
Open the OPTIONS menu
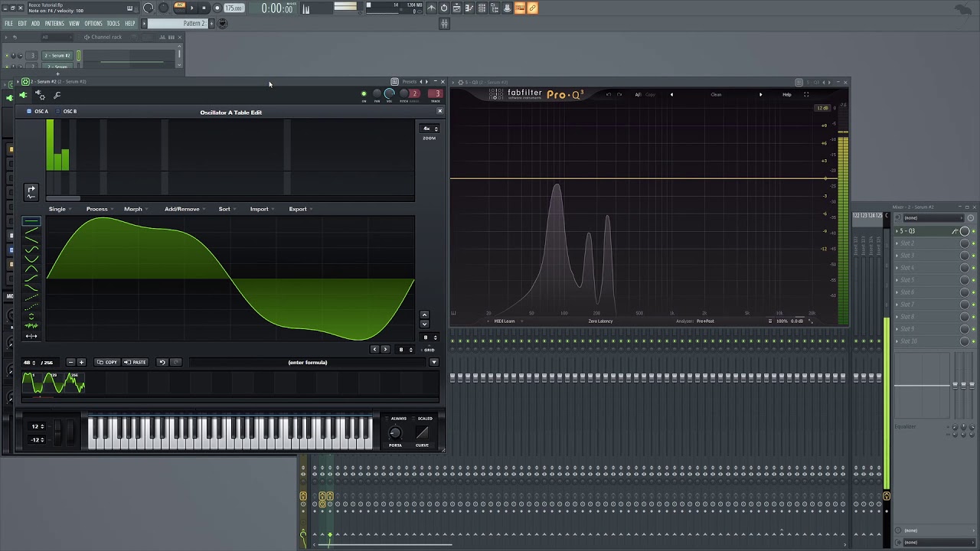93,24
